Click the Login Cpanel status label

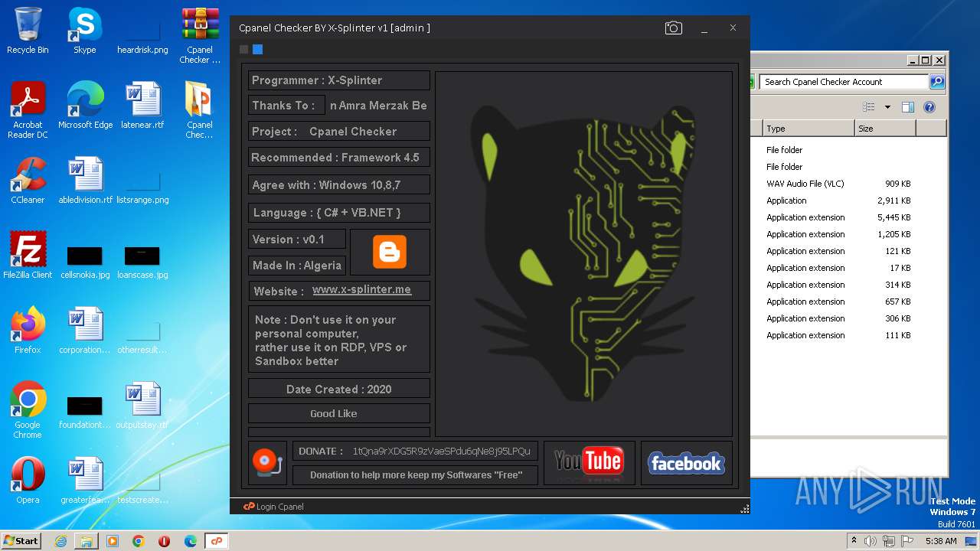[280, 507]
